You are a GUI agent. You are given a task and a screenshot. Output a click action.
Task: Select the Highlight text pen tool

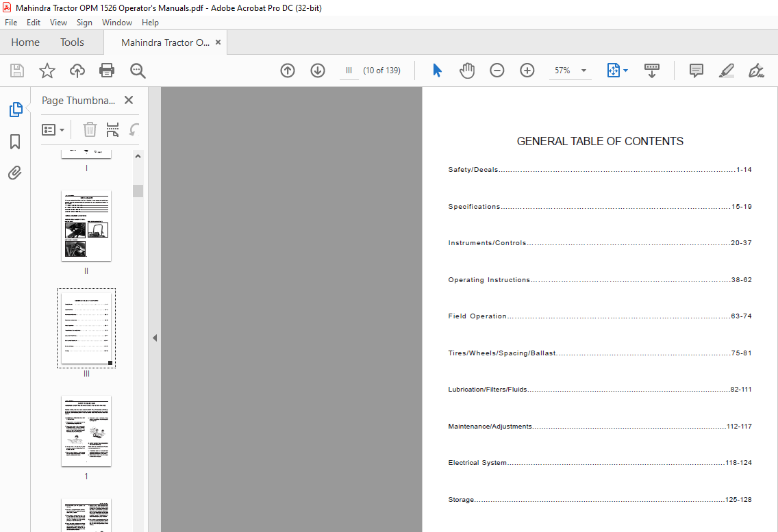(x=727, y=71)
